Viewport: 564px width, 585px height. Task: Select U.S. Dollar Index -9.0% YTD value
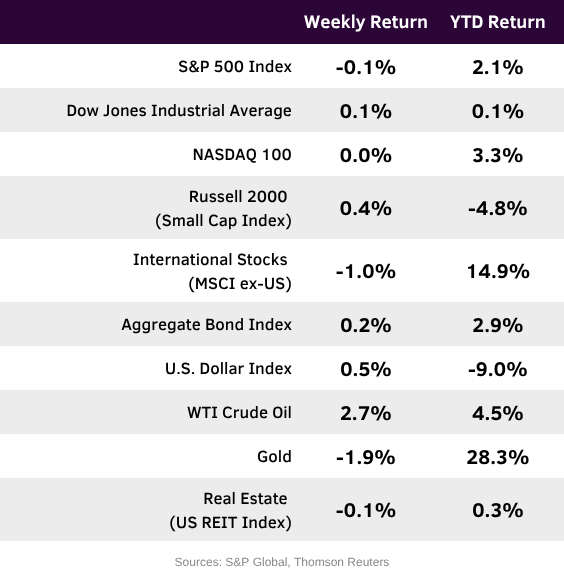[498, 369]
